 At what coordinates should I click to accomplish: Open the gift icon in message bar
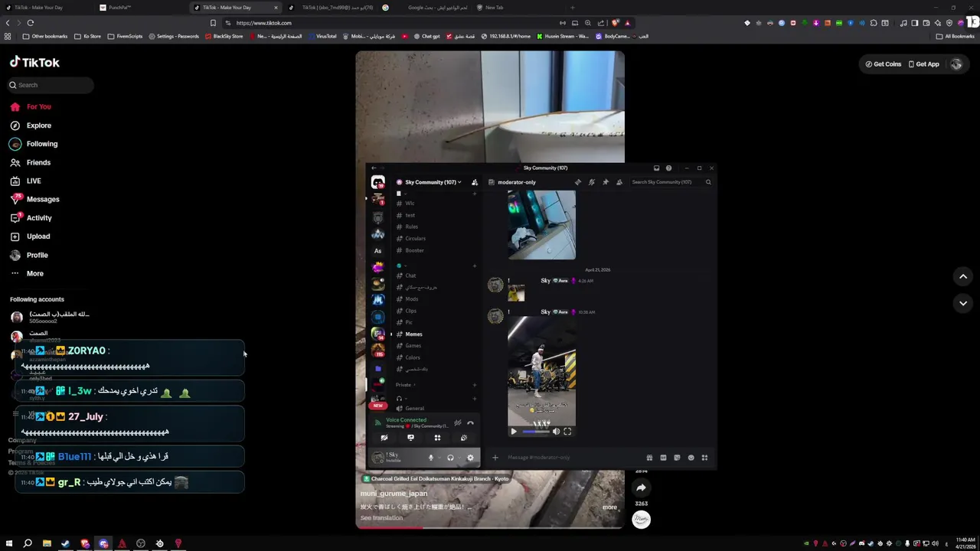pos(649,458)
